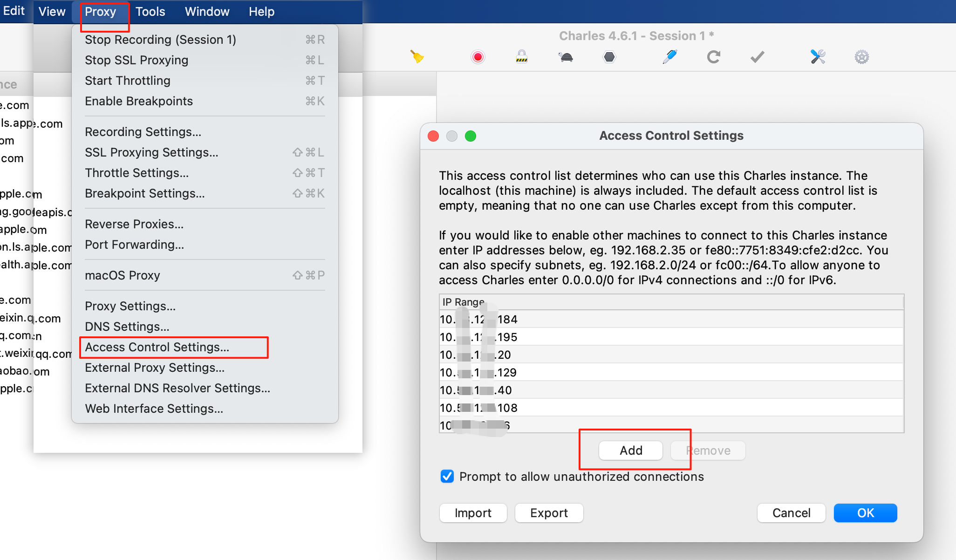Select Access Control Settings menu item

click(157, 347)
